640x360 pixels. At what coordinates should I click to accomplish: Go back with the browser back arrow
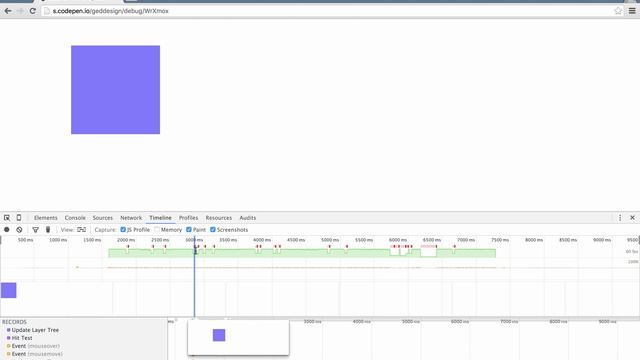(x=7, y=11)
